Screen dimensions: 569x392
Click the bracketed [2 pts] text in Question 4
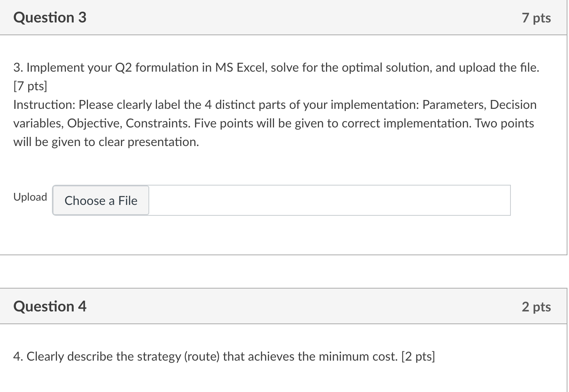418,356
